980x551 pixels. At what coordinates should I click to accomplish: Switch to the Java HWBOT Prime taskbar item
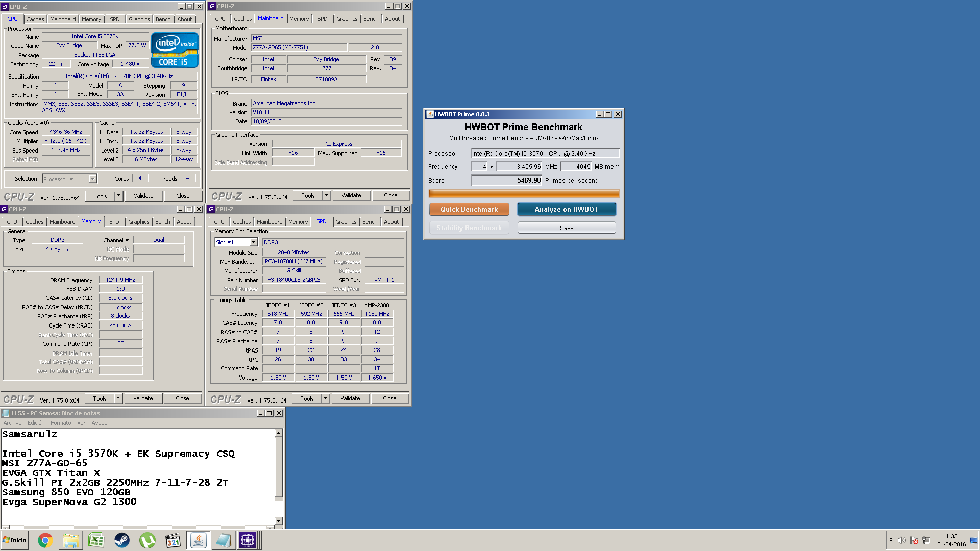point(198,540)
